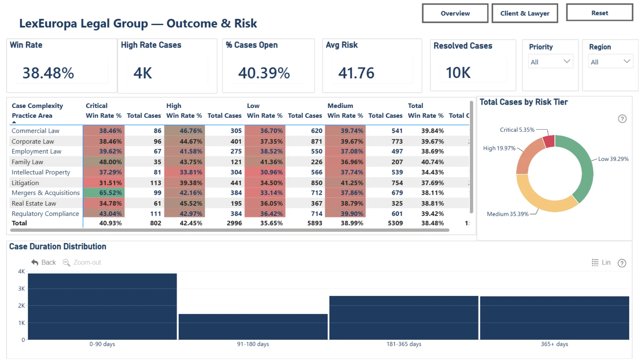This screenshot has width=644, height=362.
Task: Click the 31.51% Litigation Critical cell
Action: pos(104,183)
